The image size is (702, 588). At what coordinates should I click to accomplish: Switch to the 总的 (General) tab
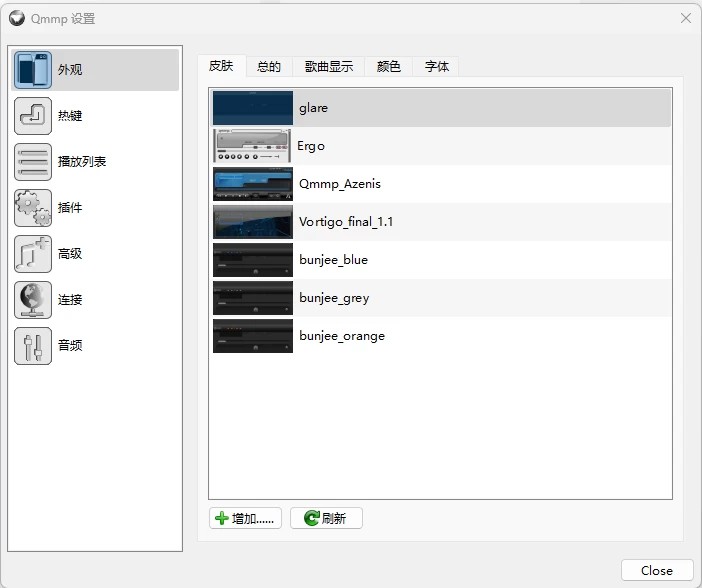point(269,67)
